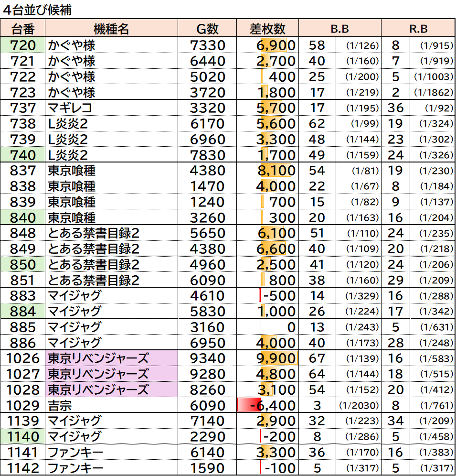456x476 pixels.
Task: Click B.B probability (1/2030)
Action: tap(359, 406)
